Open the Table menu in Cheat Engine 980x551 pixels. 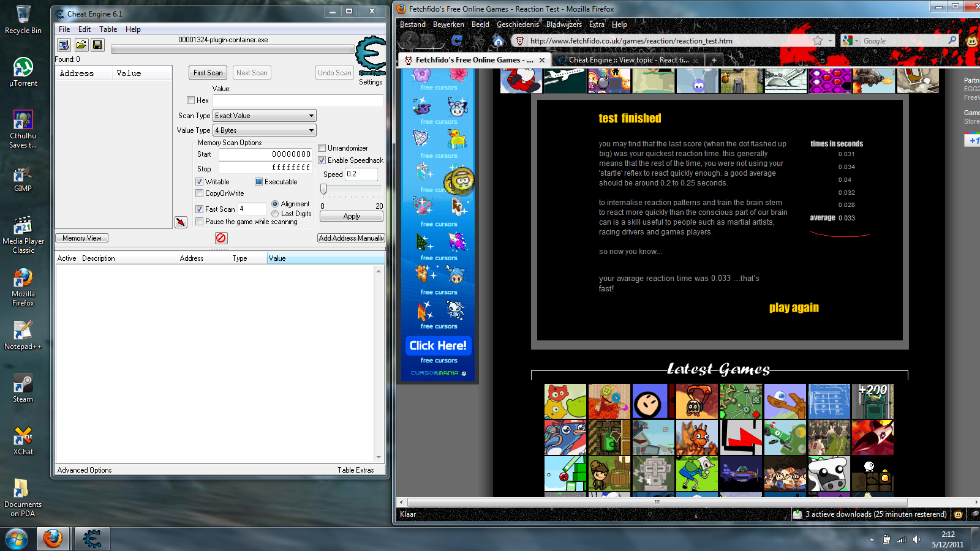108,29
